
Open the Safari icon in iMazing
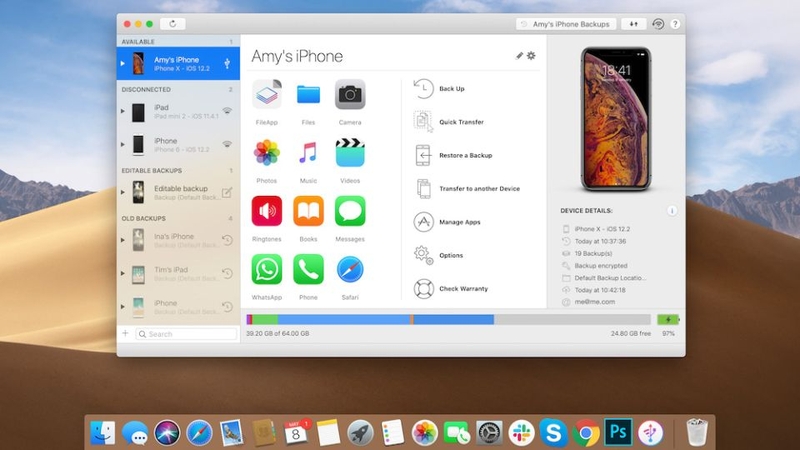coord(350,269)
